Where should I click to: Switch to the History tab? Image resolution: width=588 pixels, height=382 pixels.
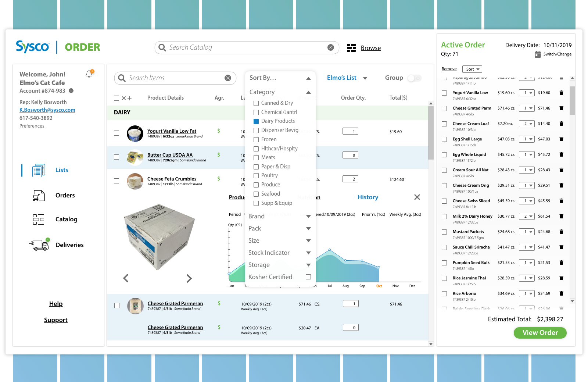[x=368, y=197]
